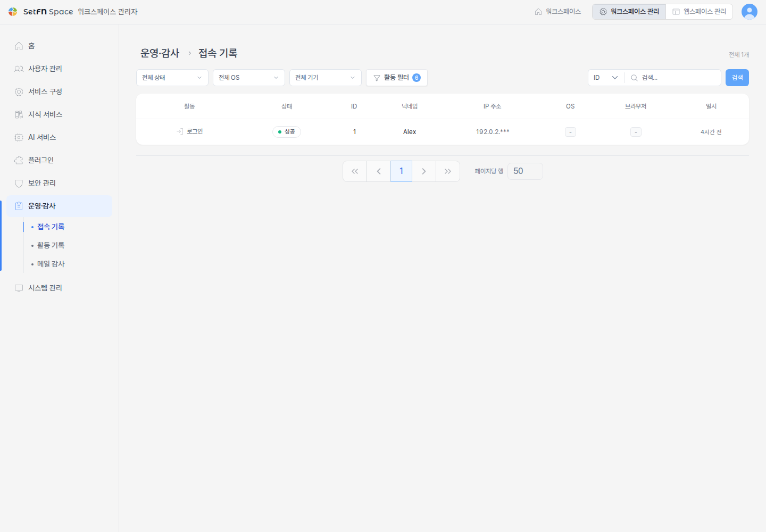
Task: Go to the first page with double-left arrows
Action: (x=355, y=171)
